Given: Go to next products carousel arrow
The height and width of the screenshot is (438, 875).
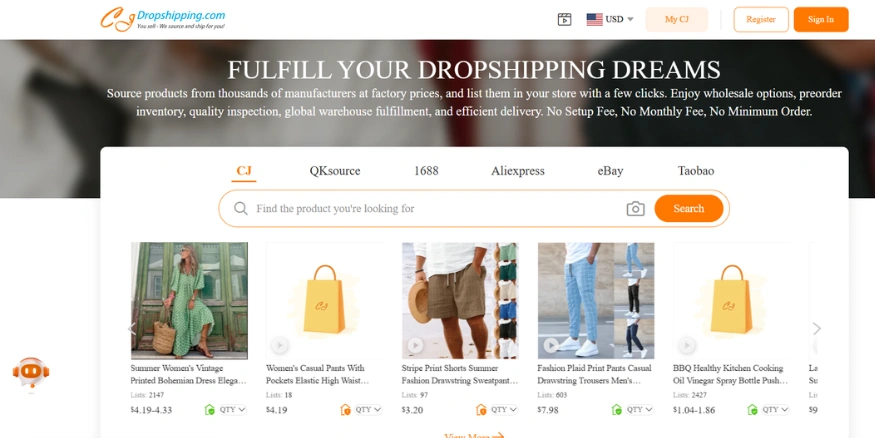Looking at the screenshot, I should [816, 329].
